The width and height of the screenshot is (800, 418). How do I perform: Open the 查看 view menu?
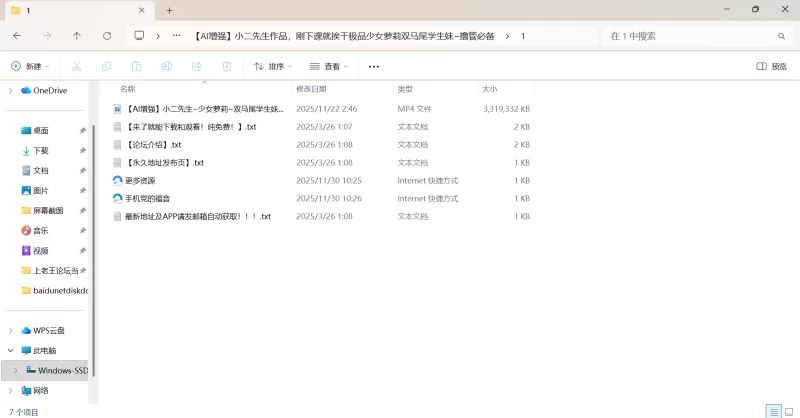tap(329, 66)
